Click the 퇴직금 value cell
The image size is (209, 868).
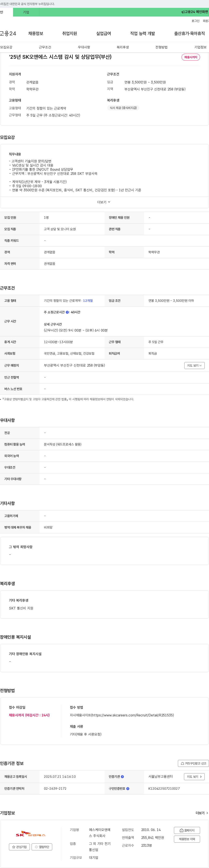[153, 354]
